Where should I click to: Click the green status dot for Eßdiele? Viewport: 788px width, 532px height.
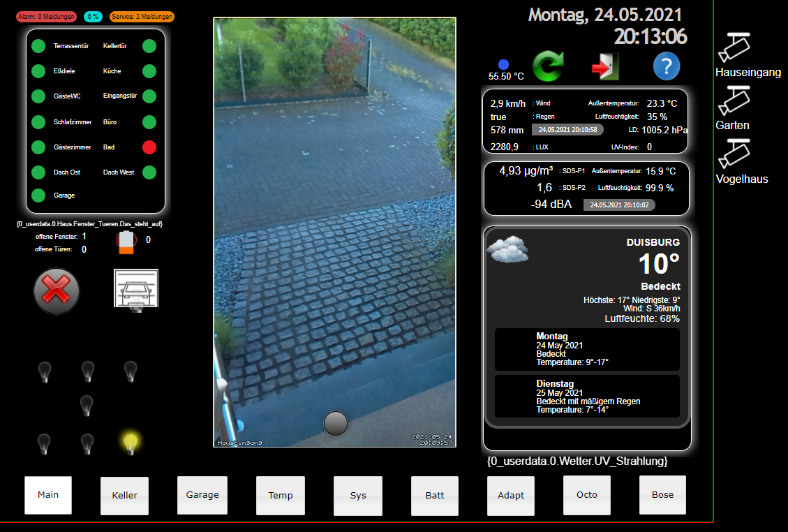coord(38,71)
